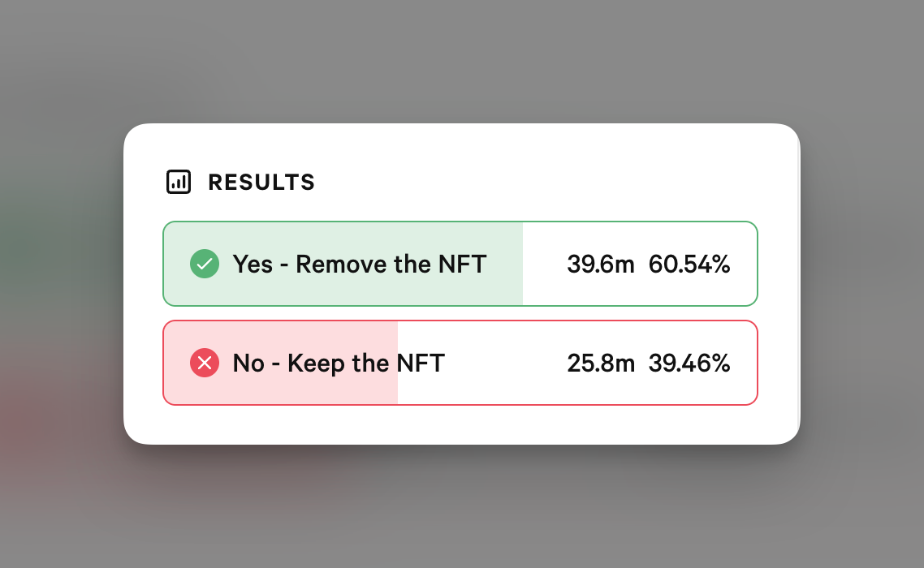This screenshot has height=568, width=924.
Task: Select the "No - Keep the NFT" label
Action: pos(339,363)
